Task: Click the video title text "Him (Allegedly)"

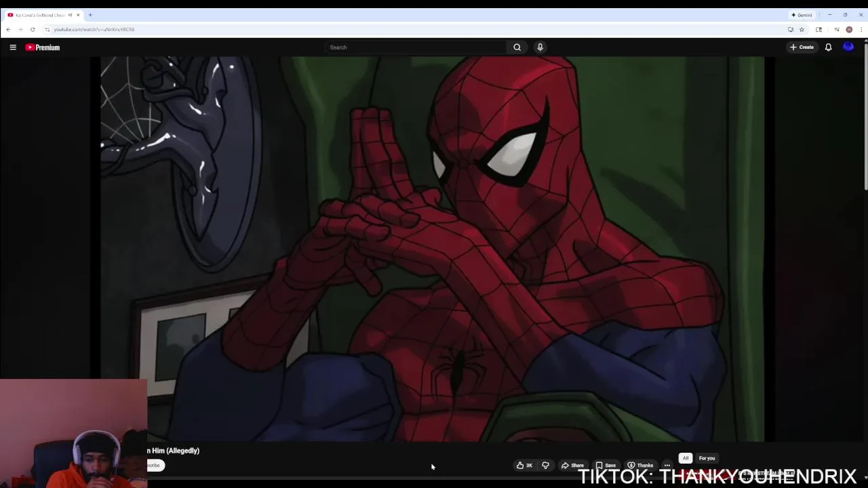Action: [x=176, y=451]
